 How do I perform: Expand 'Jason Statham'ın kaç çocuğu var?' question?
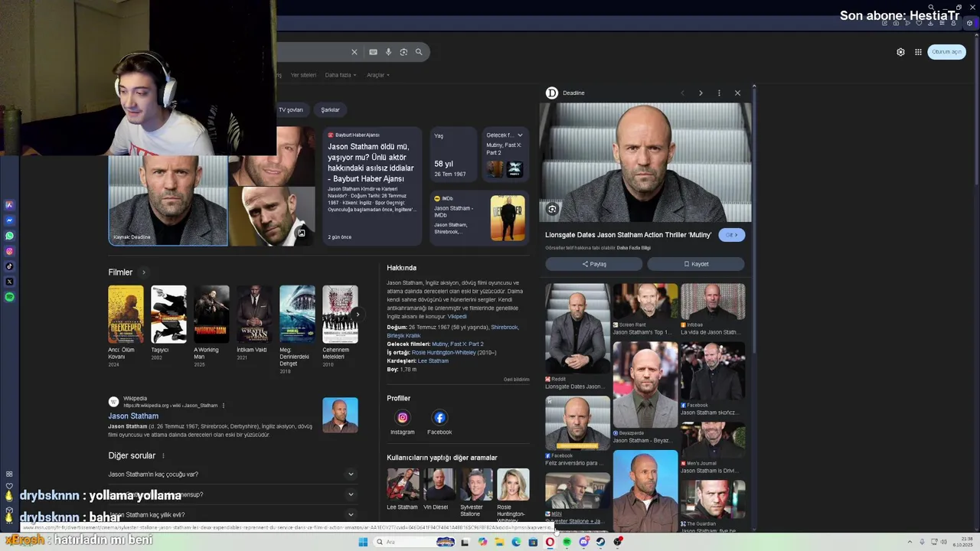pos(232,474)
